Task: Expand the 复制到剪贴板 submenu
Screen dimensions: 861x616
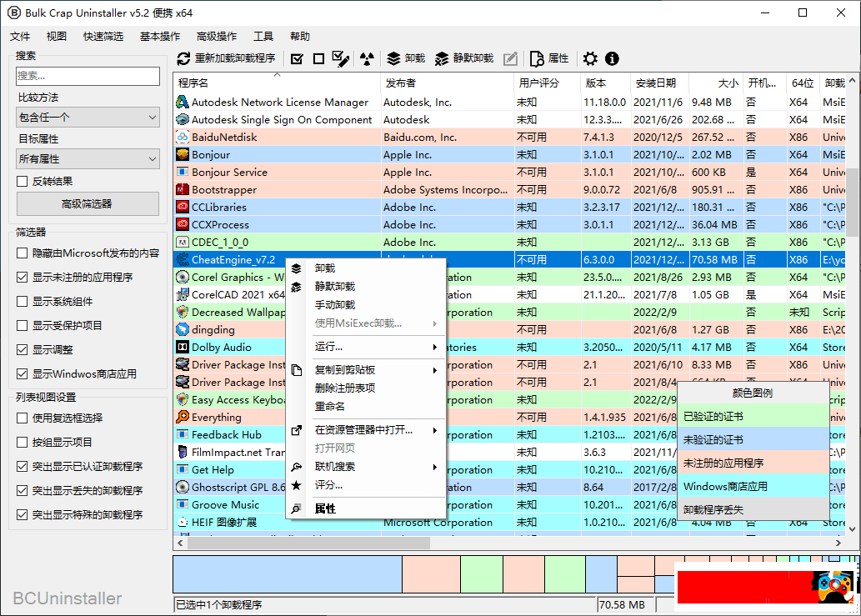Action: [x=366, y=370]
